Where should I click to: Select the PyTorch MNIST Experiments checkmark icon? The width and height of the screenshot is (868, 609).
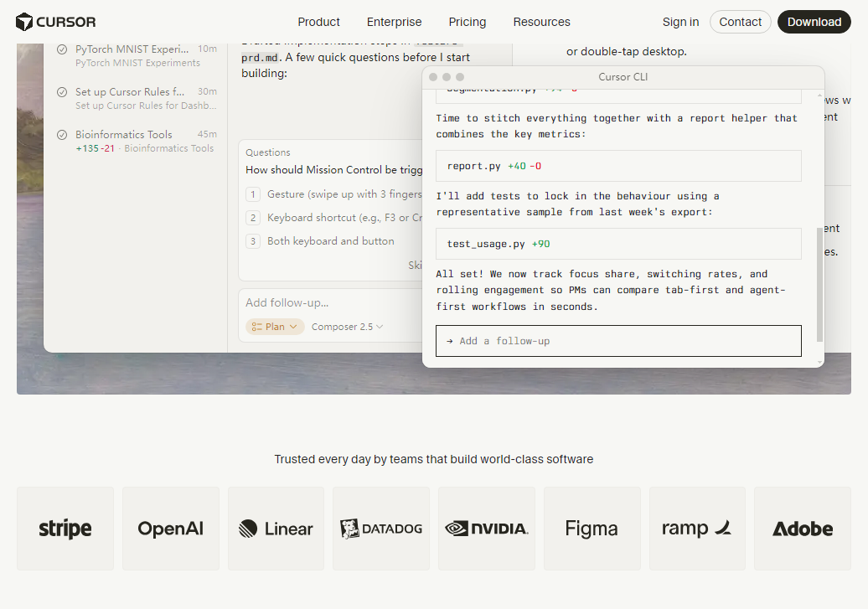63,49
